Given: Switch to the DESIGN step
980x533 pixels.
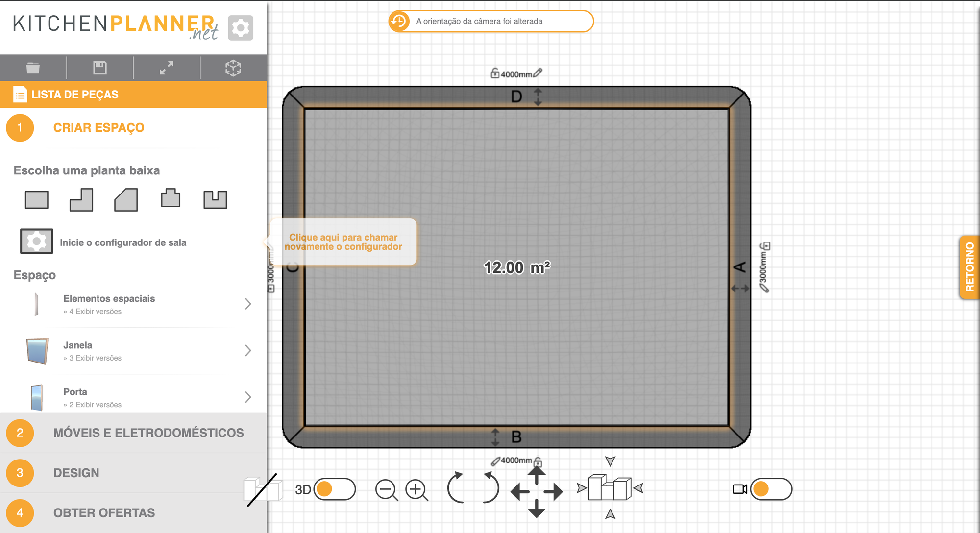Looking at the screenshot, I should (x=75, y=473).
